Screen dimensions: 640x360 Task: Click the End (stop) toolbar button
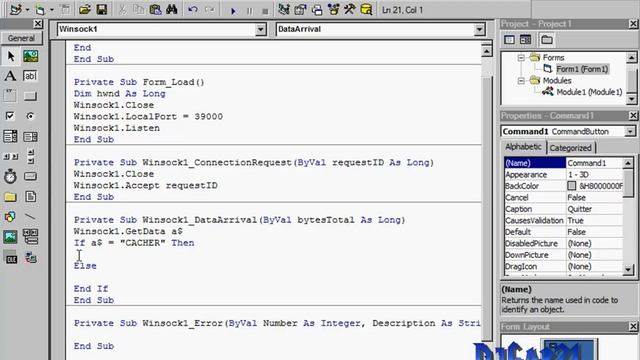pos(265,11)
